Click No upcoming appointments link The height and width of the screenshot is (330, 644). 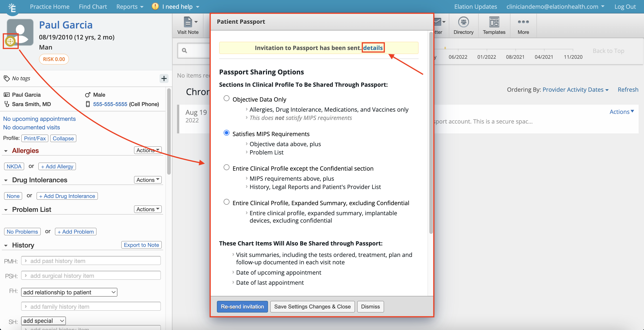tap(39, 119)
